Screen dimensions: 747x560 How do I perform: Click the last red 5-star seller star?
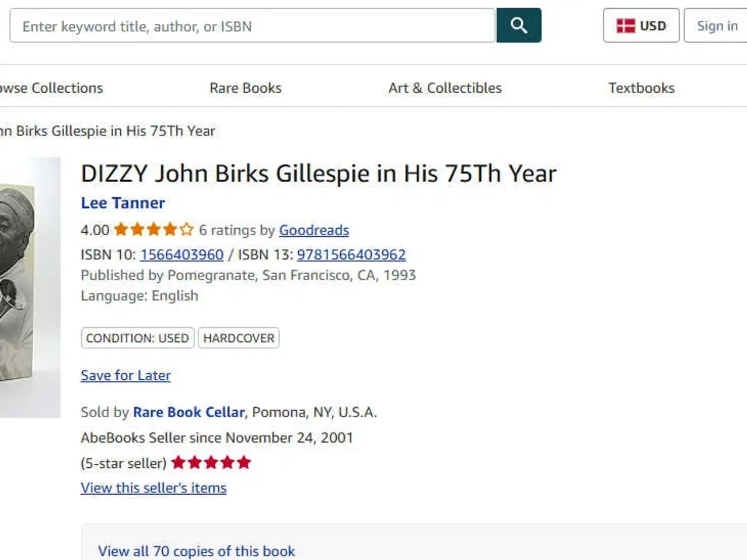coord(243,463)
